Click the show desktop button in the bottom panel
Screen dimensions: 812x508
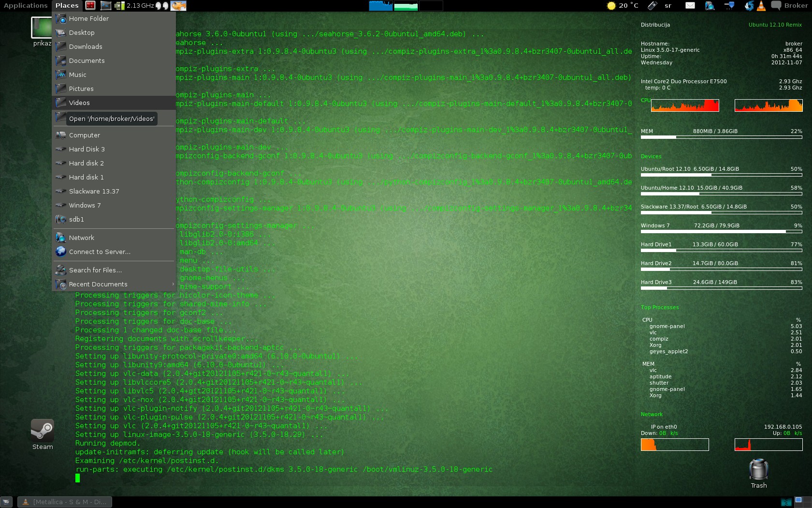pos(6,502)
